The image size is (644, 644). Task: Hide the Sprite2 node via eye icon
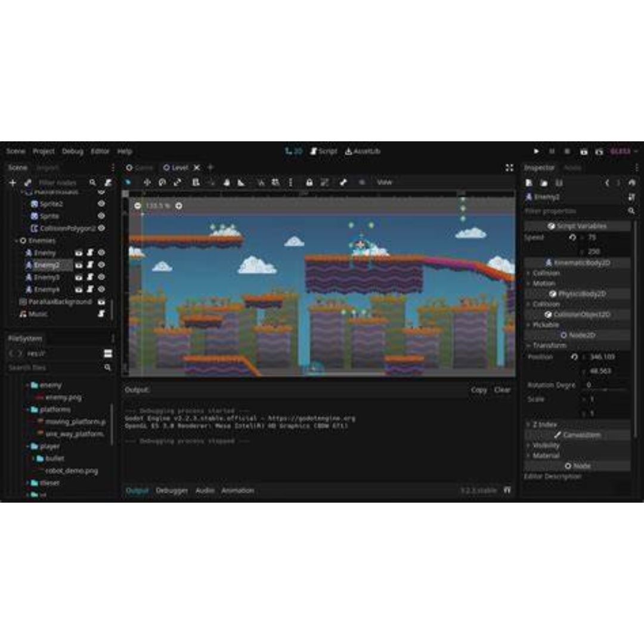[101, 204]
